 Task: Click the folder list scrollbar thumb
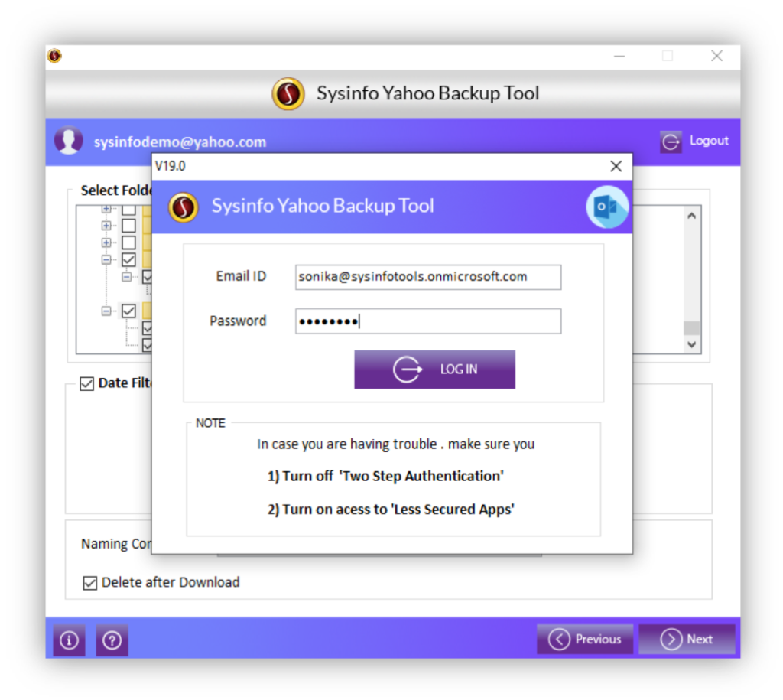point(691,327)
